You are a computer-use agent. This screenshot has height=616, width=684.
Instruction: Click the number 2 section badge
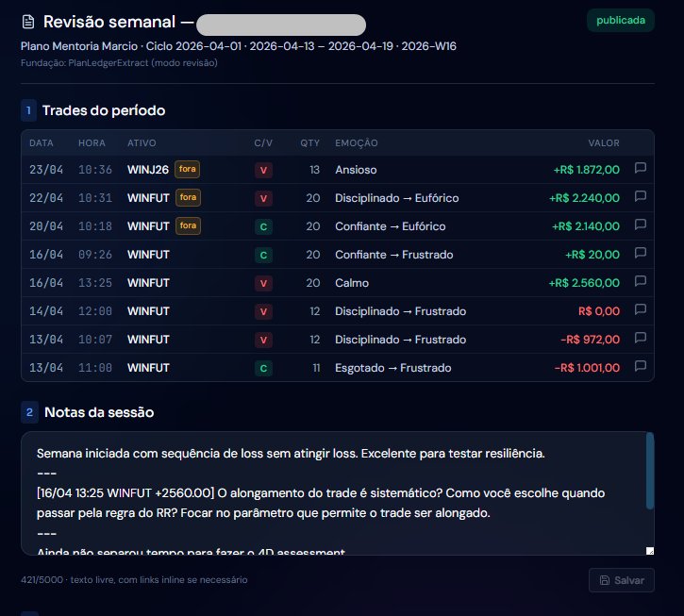tap(29, 412)
